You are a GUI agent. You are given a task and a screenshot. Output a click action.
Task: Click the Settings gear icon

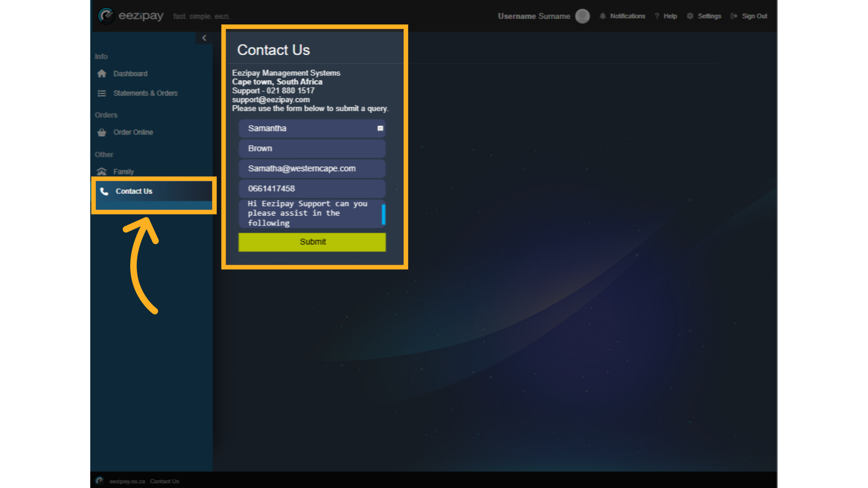click(x=690, y=16)
